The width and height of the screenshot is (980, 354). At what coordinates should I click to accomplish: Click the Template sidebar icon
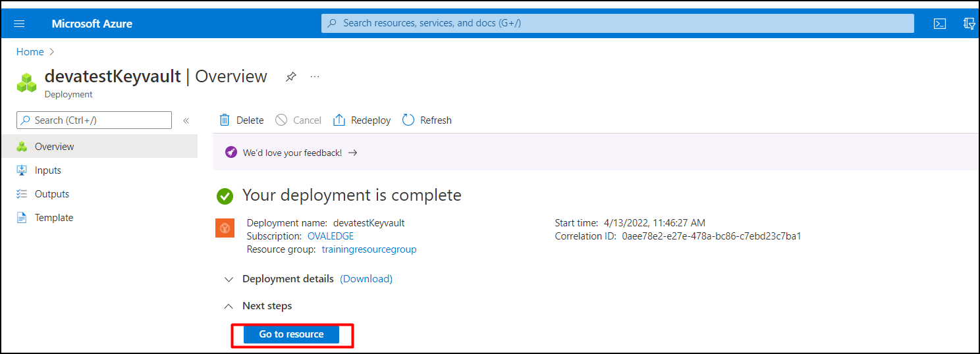[22, 218]
